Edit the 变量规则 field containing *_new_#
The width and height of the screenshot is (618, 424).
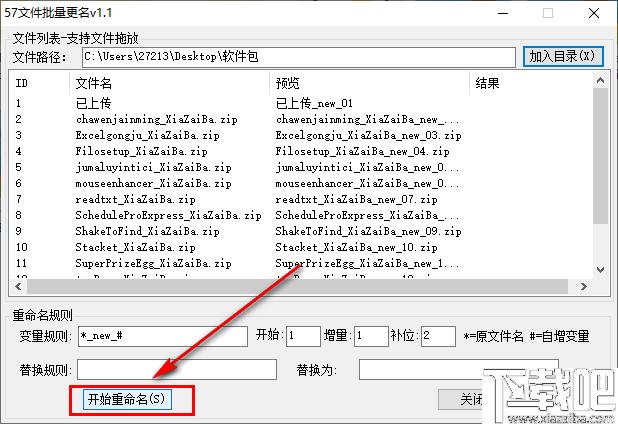163,336
